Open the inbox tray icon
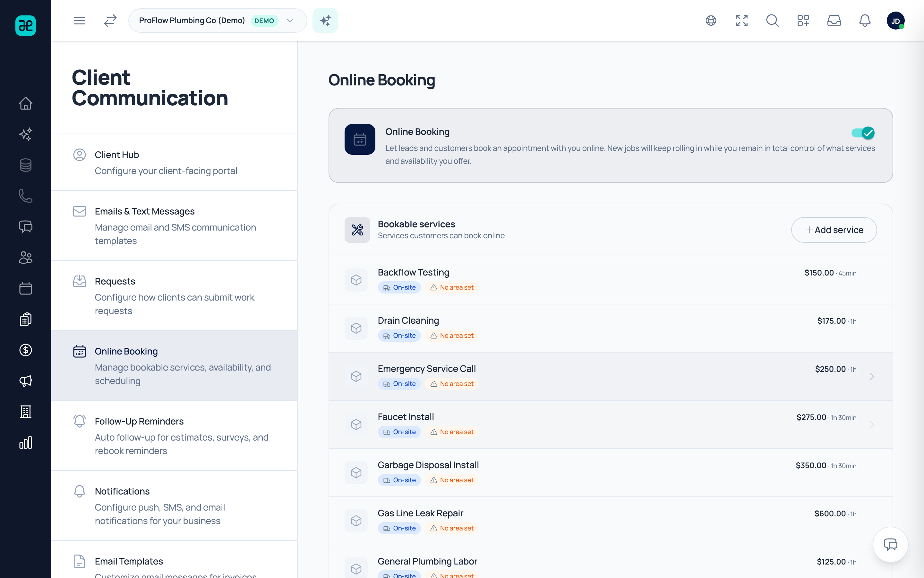This screenshot has height=578, width=924. [x=834, y=21]
